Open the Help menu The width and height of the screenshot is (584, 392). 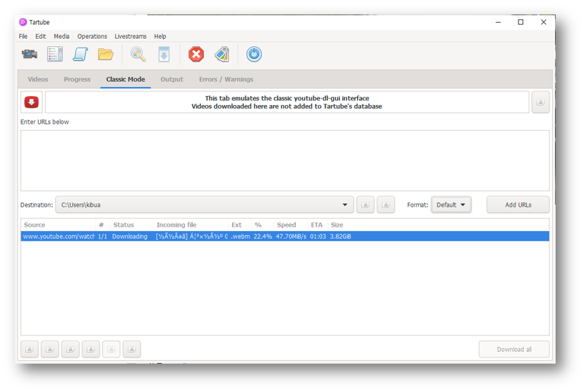(x=160, y=37)
